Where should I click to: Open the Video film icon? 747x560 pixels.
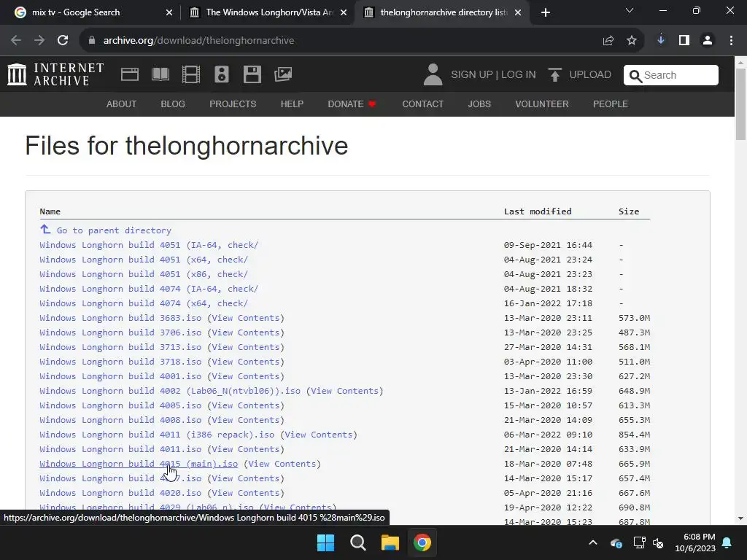(x=191, y=74)
